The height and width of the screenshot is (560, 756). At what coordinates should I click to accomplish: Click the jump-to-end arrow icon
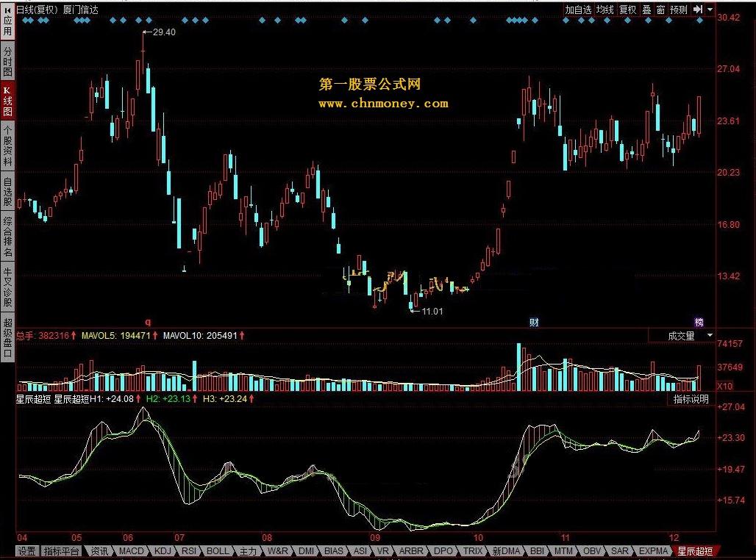tap(698, 9)
